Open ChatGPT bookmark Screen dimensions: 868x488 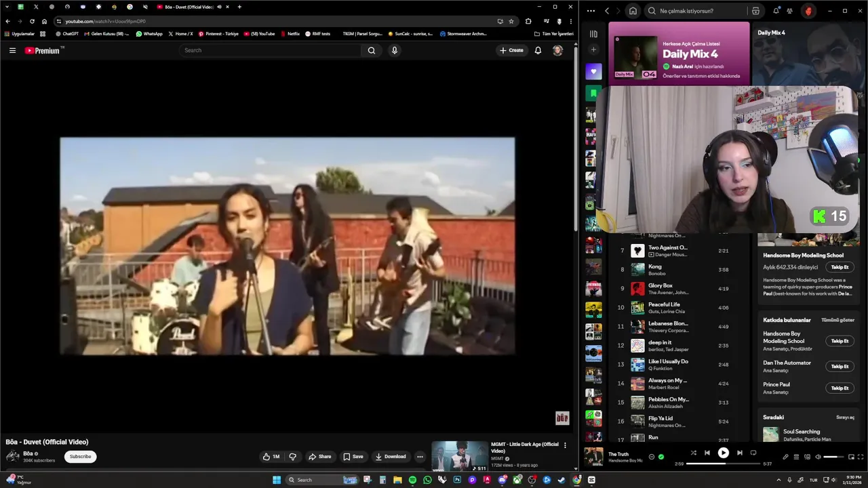66,33
